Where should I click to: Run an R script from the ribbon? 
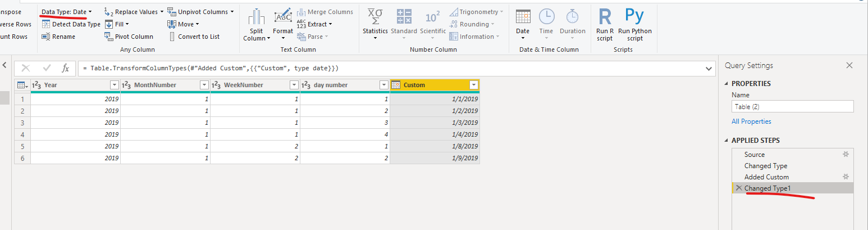[x=605, y=24]
